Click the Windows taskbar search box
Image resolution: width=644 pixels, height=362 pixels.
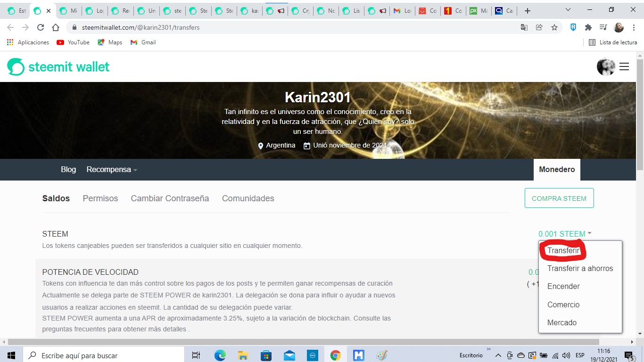pos(104,355)
